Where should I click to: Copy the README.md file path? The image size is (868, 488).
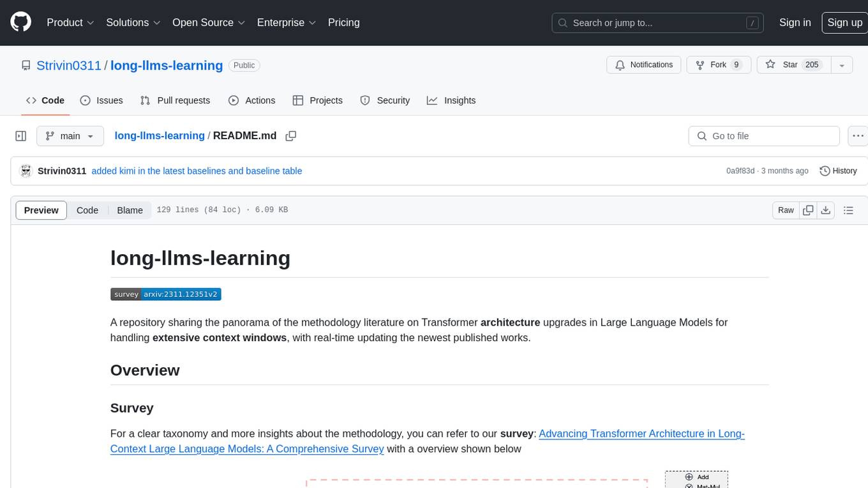(291, 136)
